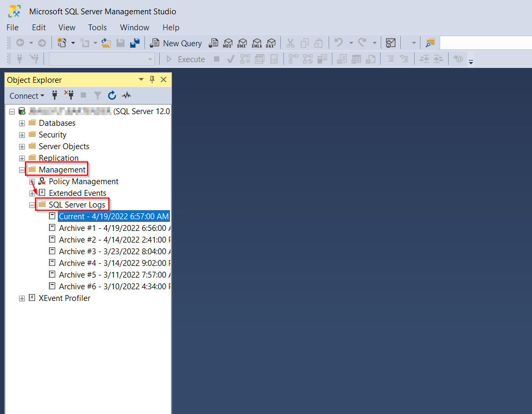Click the Object Explorer Filter funnel icon
This screenshot has height=414, width=532.
(x=98, y=96)
